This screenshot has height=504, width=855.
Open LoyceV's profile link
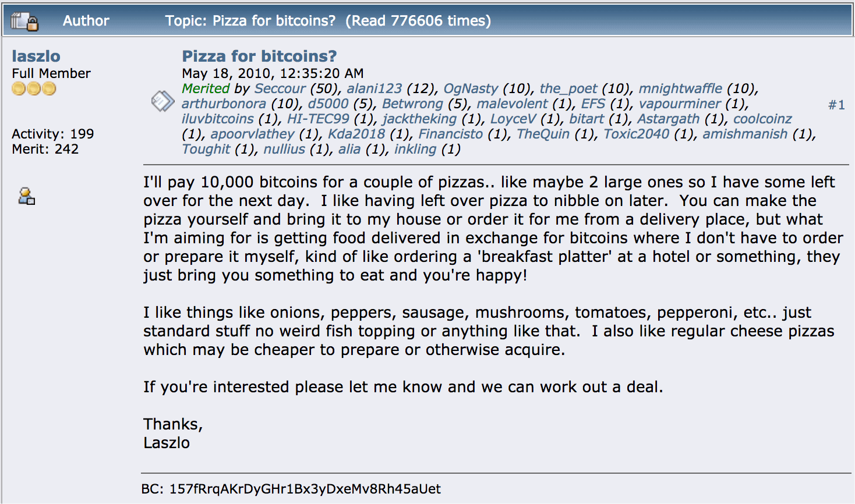[513, 119]
